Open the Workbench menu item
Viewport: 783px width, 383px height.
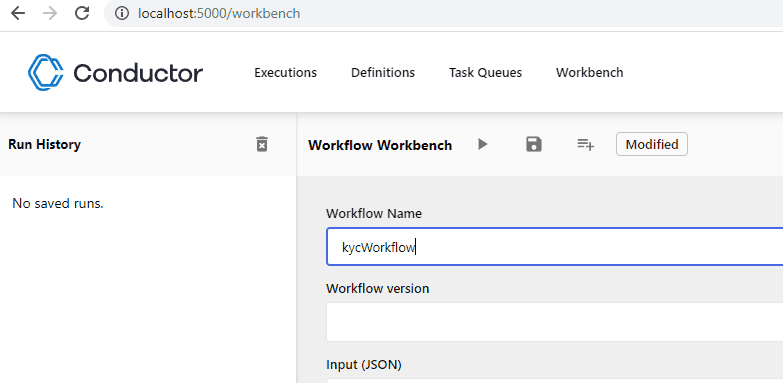tap(590, 72)
